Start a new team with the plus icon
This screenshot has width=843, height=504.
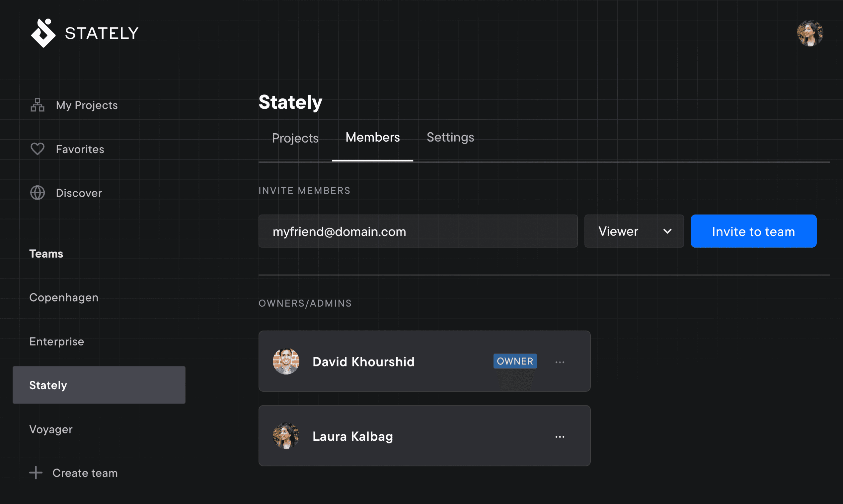pos(36,472)
